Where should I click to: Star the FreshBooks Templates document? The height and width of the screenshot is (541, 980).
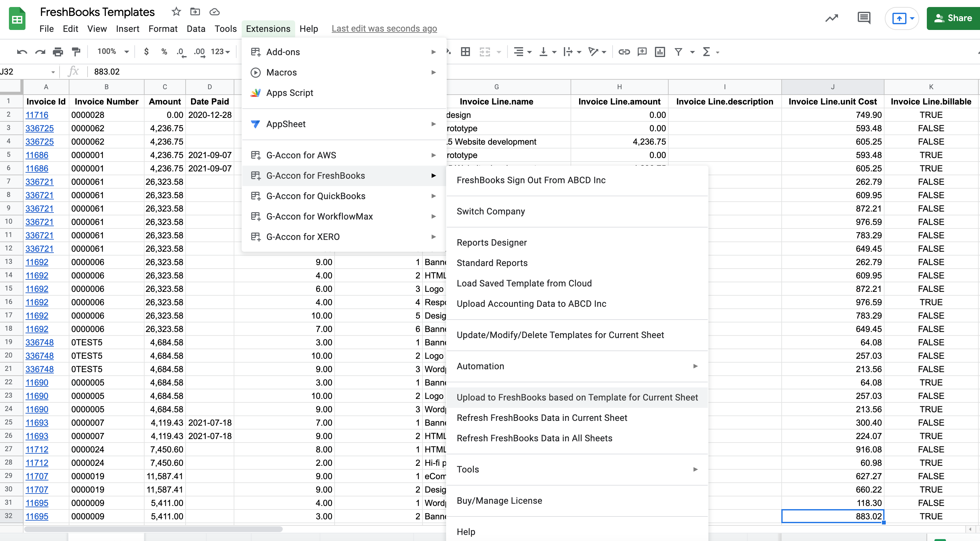(x=176, y=12)
